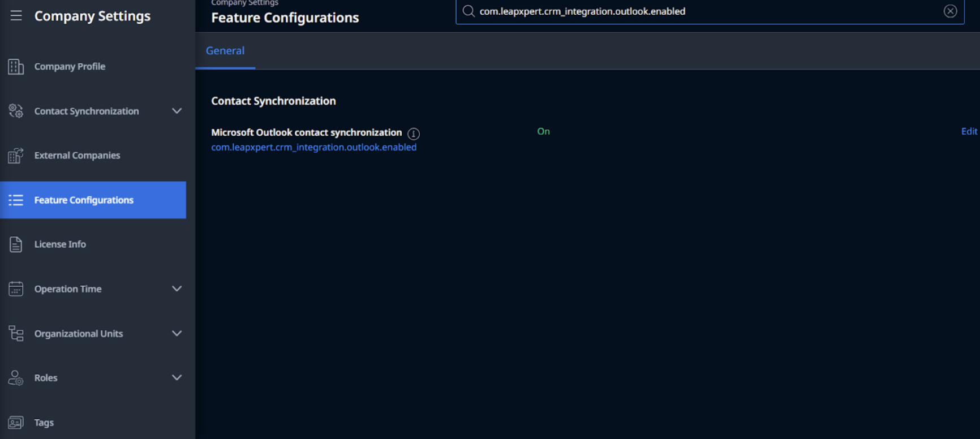Edit the Outlook synchronization setting
Viewport: 980px width, 439px height.
[x=969, y=131]
